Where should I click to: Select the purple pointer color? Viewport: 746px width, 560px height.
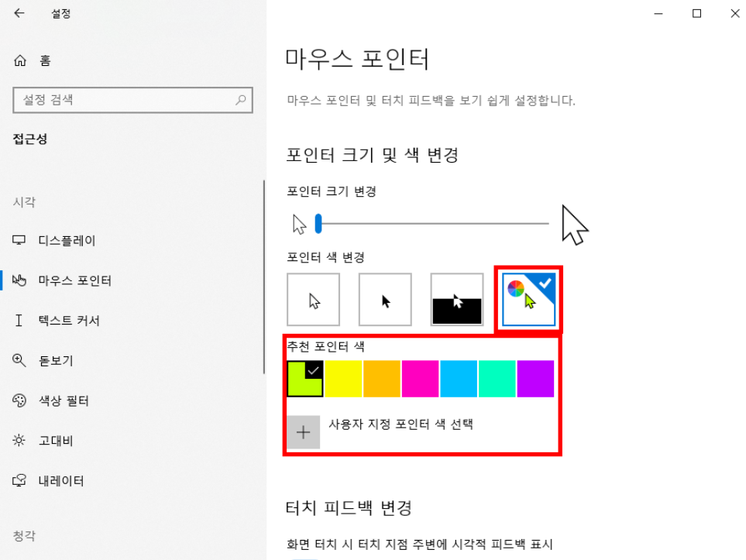[x=536, y=379]
